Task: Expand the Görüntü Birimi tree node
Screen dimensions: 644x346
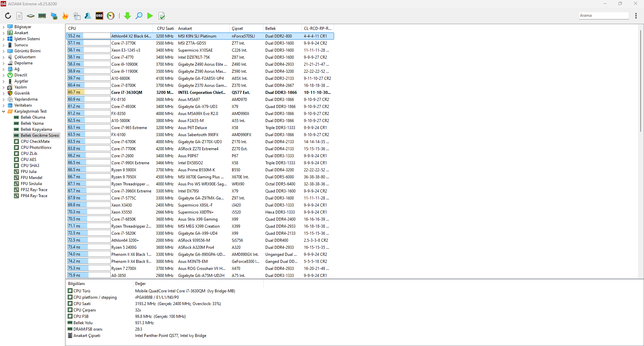Action: click(3, 51)
